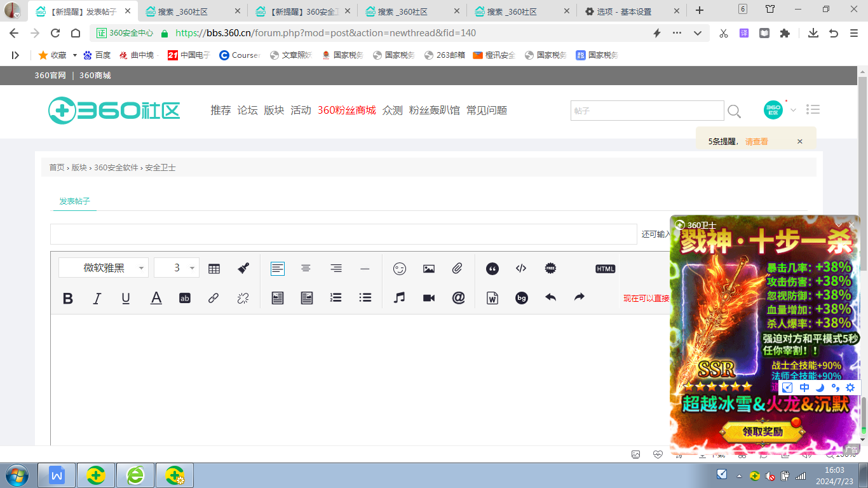Go to 版块 navigation item
This screenshot has width=868, height=488.
(275, 111)
